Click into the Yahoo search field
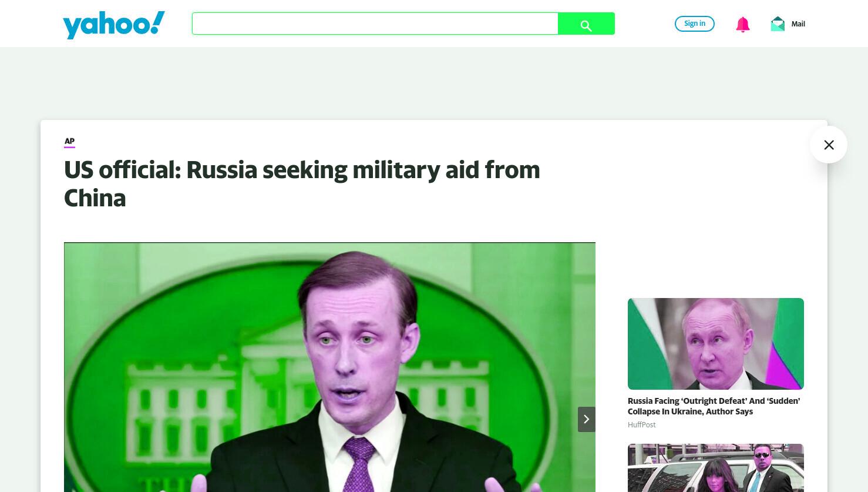The image size is (868, 492). (375, 24)
